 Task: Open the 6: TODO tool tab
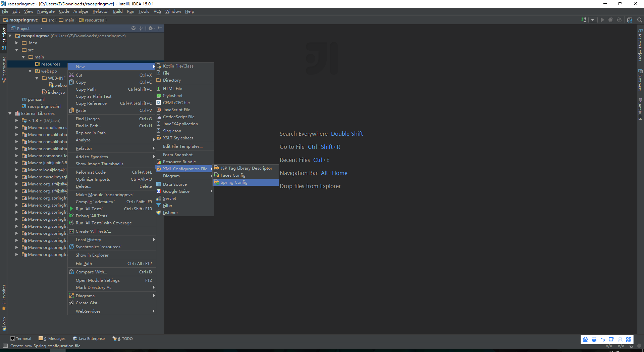tap(123, 339)
